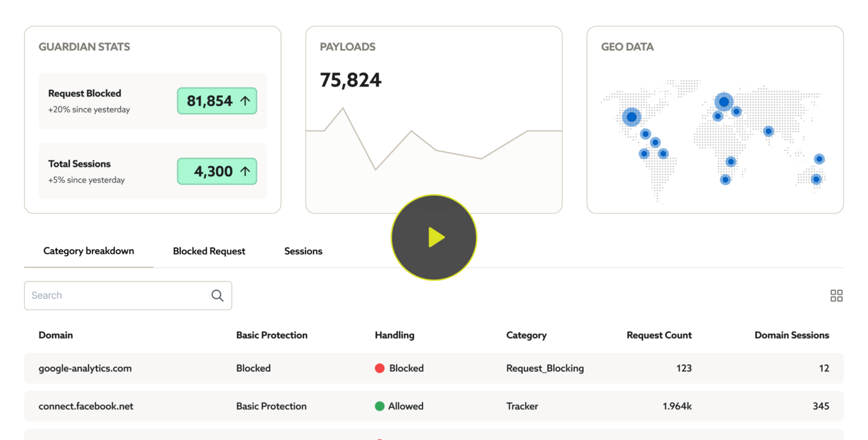Switch the table to grid view
Image resolution: width=868 pixels, height=440 pixels.
(x=836, y=295)
